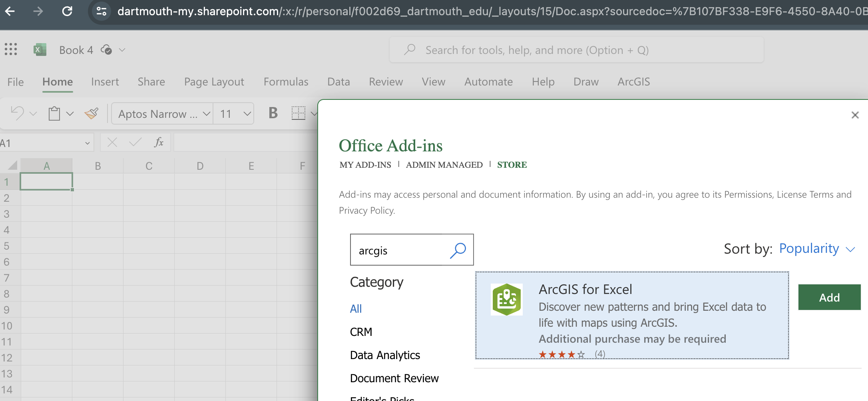868x401 pixels.
Task: Click the Select All corner triangle
Action: (x=12, y=165)
